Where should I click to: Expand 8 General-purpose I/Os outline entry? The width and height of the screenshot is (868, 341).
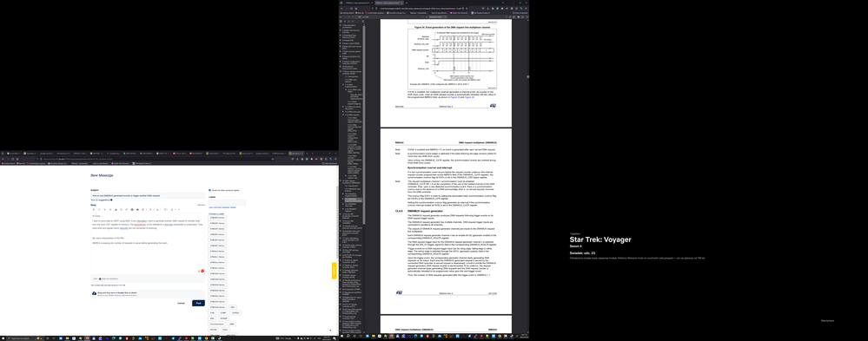(341, 56)
